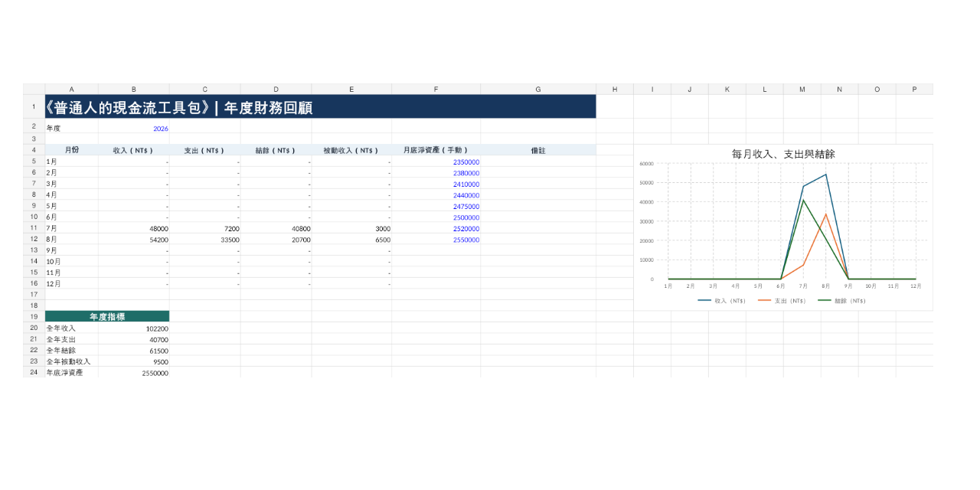Click net asset value 2440000
The height and width of the screenshot is (490, 980).
436,195
